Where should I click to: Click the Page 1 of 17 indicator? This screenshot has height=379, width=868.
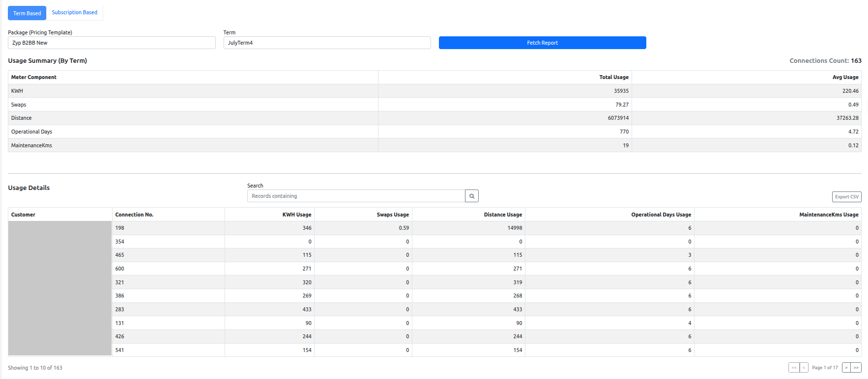pyautogui.click(x=825, y=367)
